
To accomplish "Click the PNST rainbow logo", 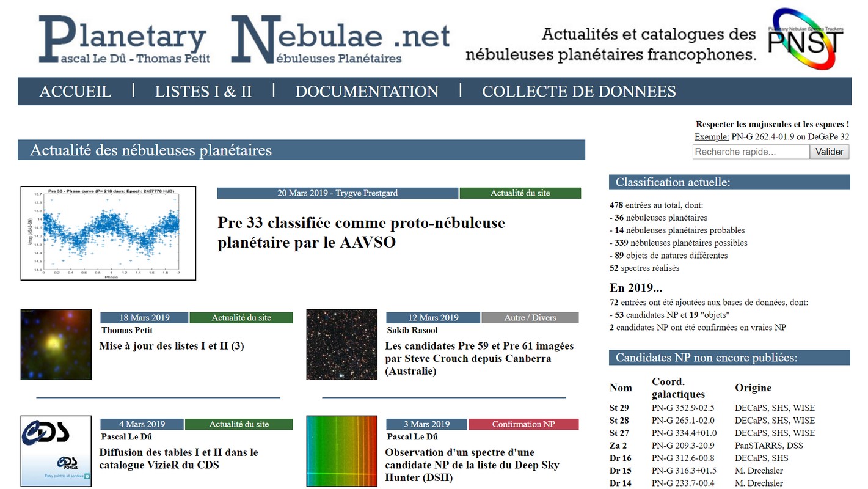I will (x=806, y=39).
